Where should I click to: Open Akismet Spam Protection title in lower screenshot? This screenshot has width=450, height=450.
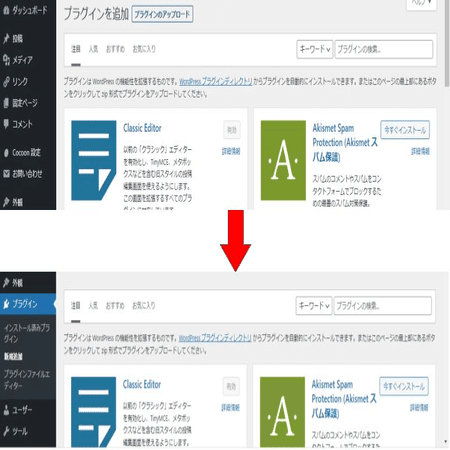(344, 399)
